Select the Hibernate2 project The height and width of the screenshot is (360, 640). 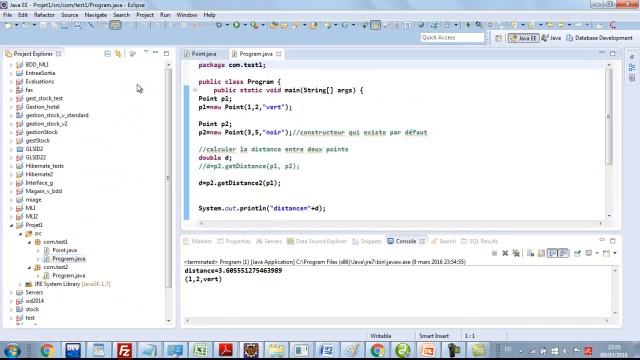(x=39, y=174)
